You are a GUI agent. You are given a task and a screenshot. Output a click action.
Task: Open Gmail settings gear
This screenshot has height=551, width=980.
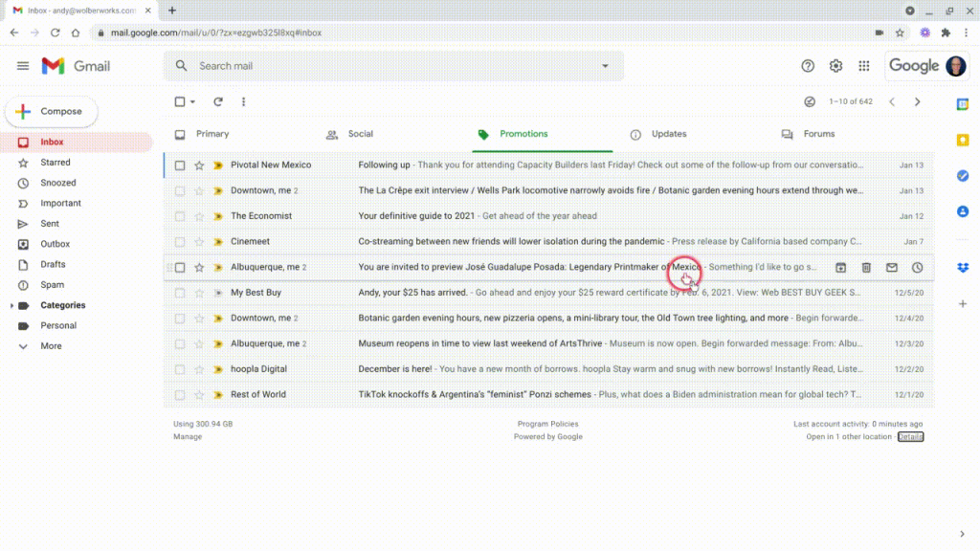click(835, 66)
